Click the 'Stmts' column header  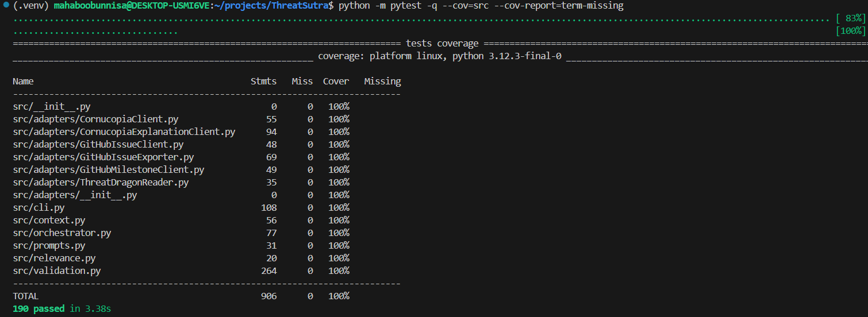click(x=264, y=82)
